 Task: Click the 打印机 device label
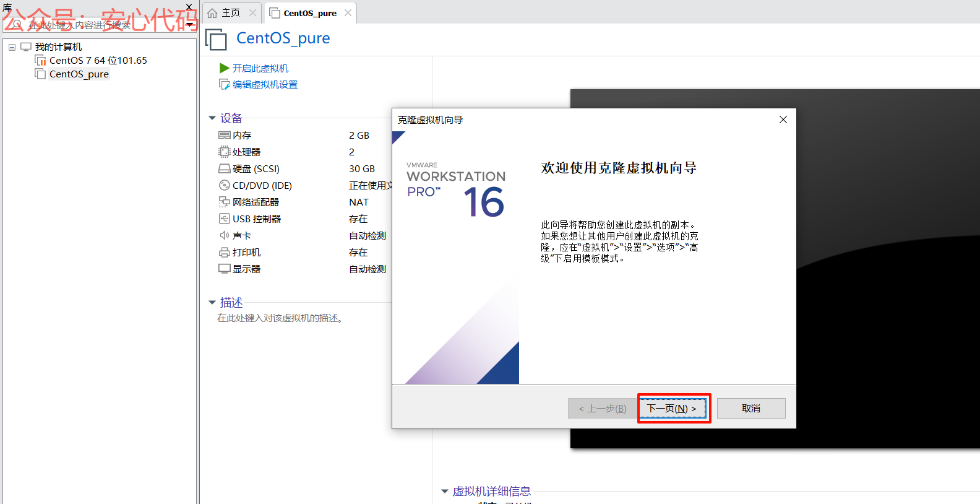[247, 252]
